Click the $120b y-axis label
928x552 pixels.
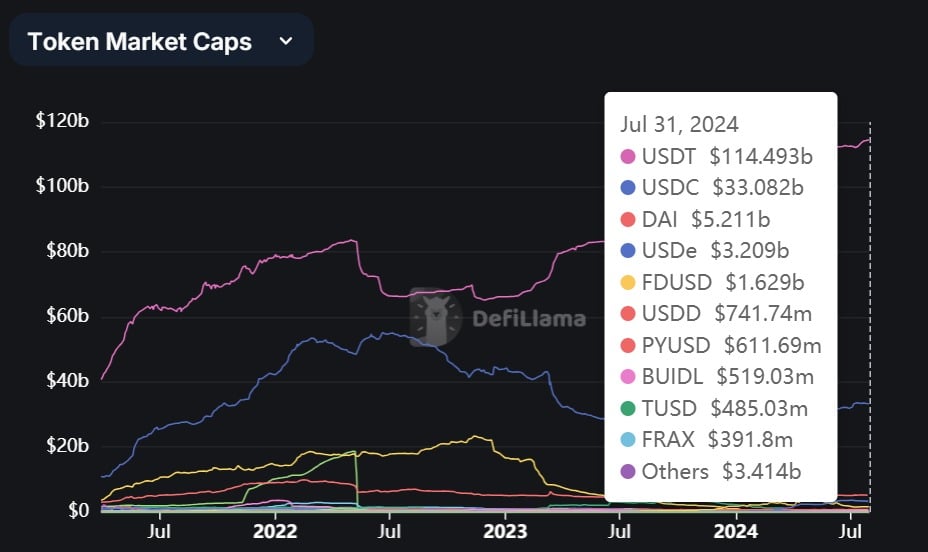click(62, 121)
